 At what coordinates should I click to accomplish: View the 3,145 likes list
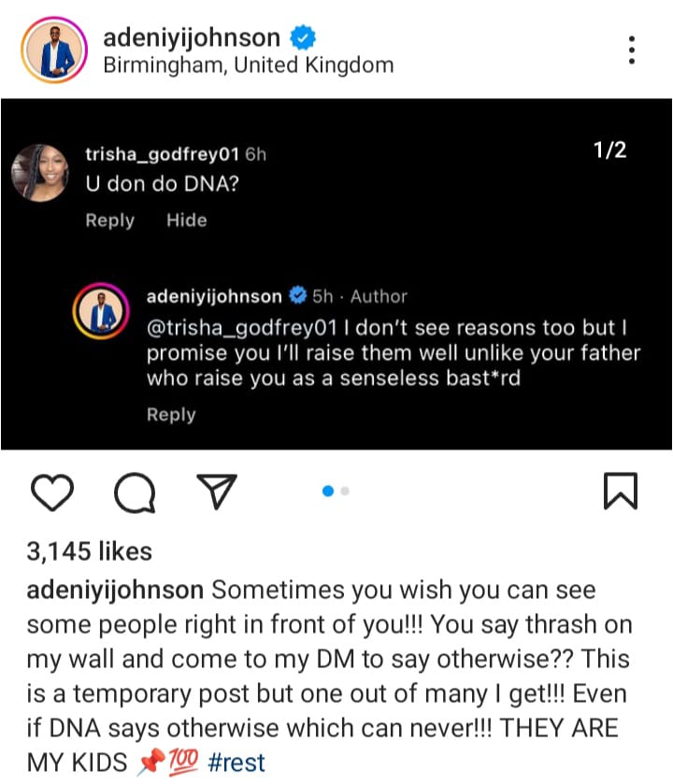(89, 551)
